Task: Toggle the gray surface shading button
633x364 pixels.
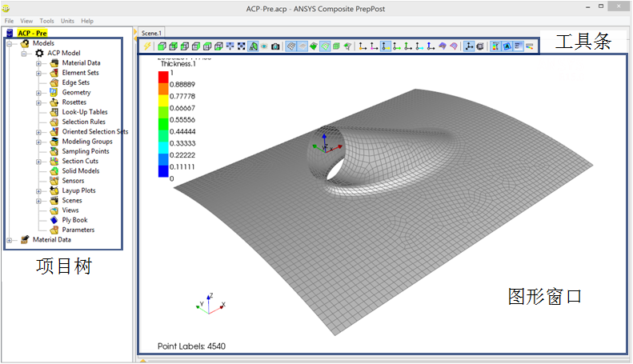Action: (302, 46)
